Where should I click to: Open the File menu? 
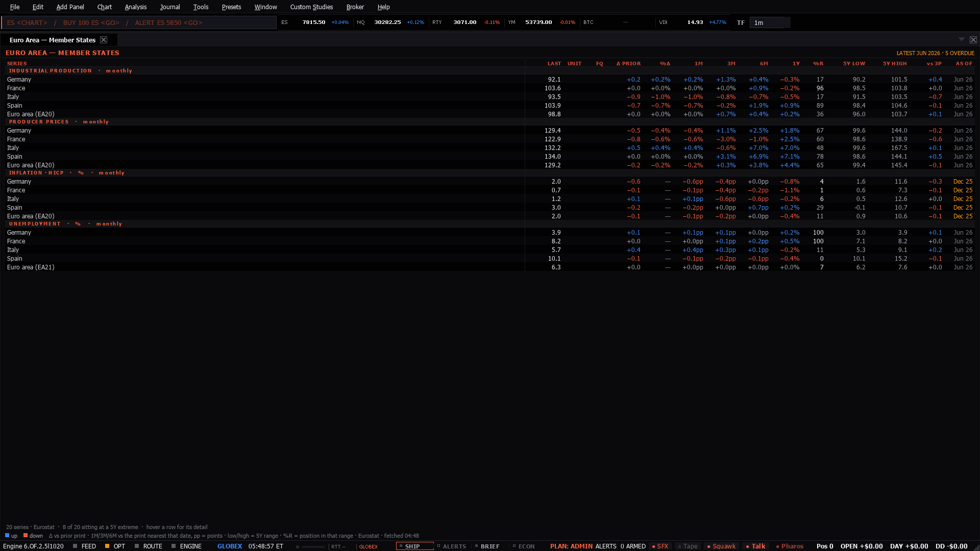[15, 7]
